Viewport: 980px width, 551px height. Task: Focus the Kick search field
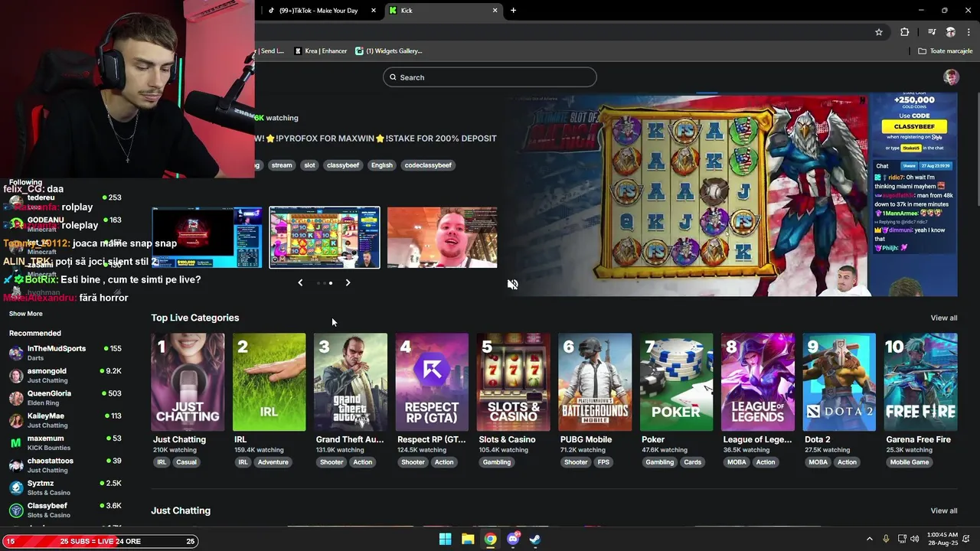coord(490,77)
